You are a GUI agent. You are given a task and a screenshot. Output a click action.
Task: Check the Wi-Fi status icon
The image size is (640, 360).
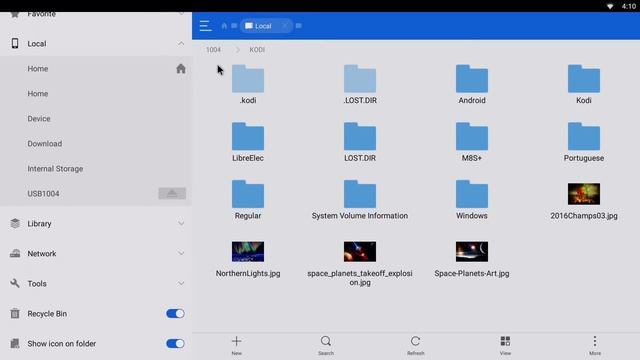pyautogui.click(x=610, y=6)
